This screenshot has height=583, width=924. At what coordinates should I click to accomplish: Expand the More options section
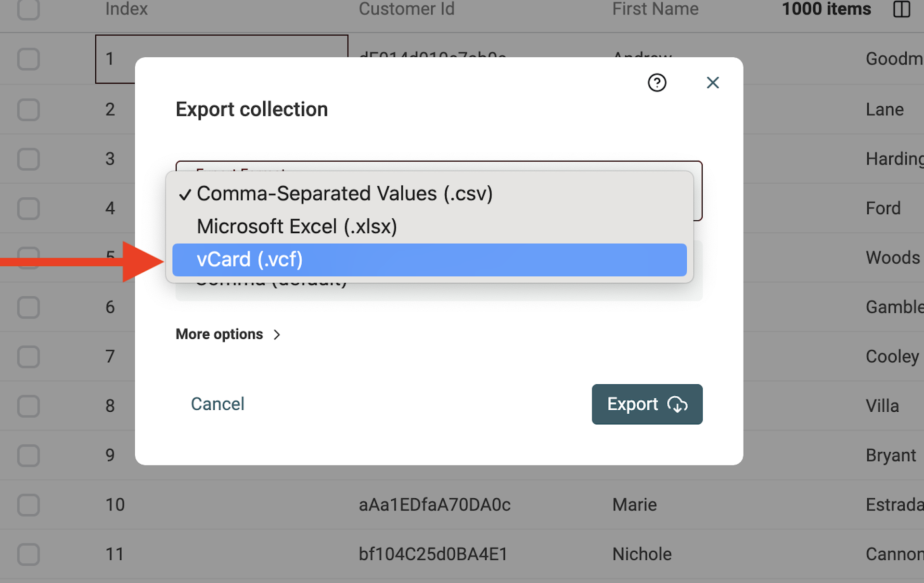pyautogui.click(x=227, y=334)
